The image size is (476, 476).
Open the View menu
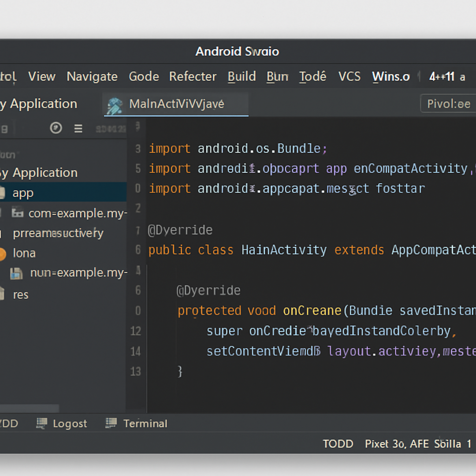click(41, 77)
